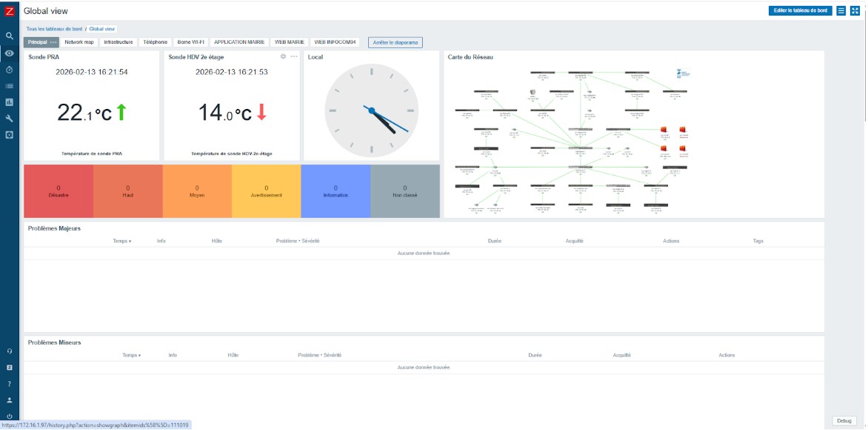Image resolution: width=868 pixels, height=430 pixels.
Task: Click the Température de sonde PRA label
Action: click(x=91, y=153)
